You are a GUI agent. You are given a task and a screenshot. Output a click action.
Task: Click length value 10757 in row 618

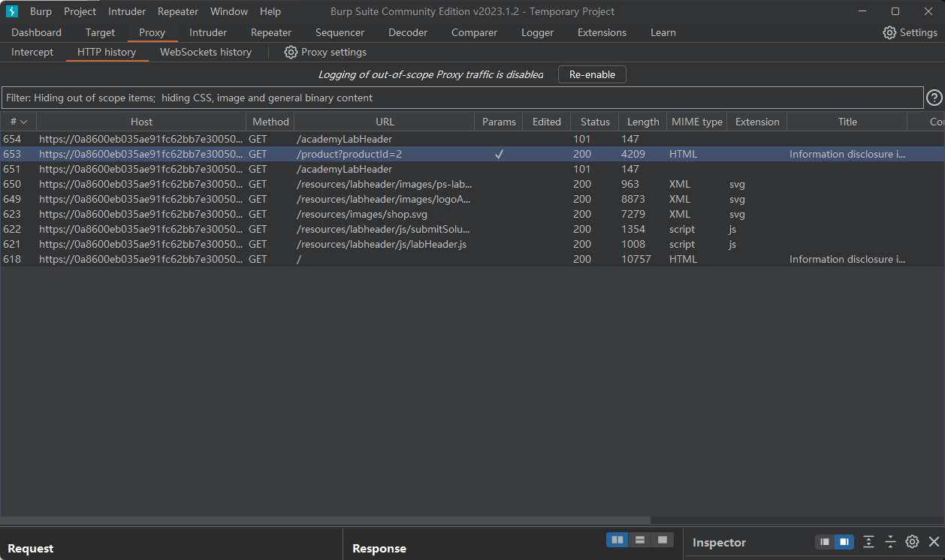pos(636,259)
